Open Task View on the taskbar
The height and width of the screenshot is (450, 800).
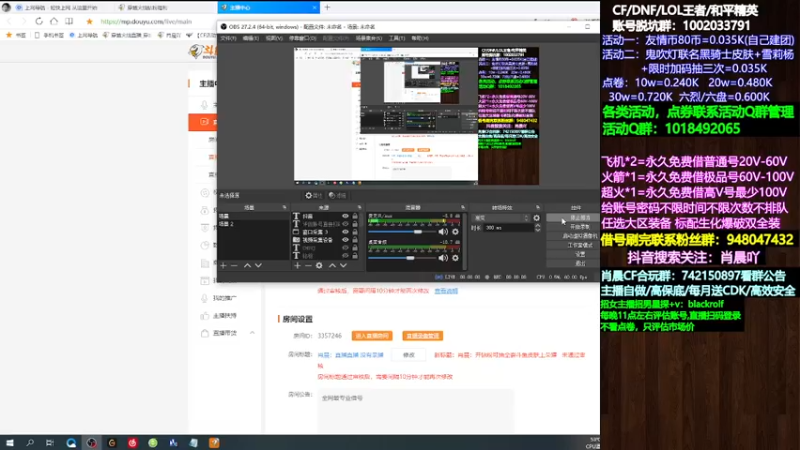point(49,443)
